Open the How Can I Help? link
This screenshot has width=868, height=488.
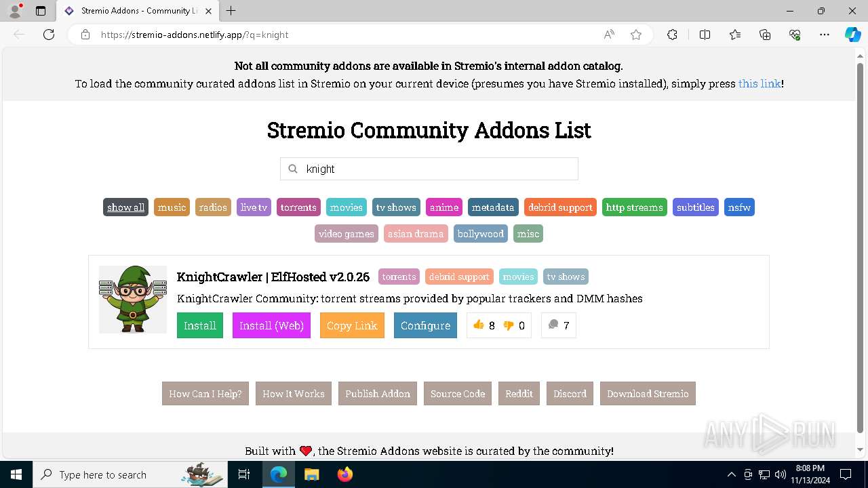click(x=205, y=394)
